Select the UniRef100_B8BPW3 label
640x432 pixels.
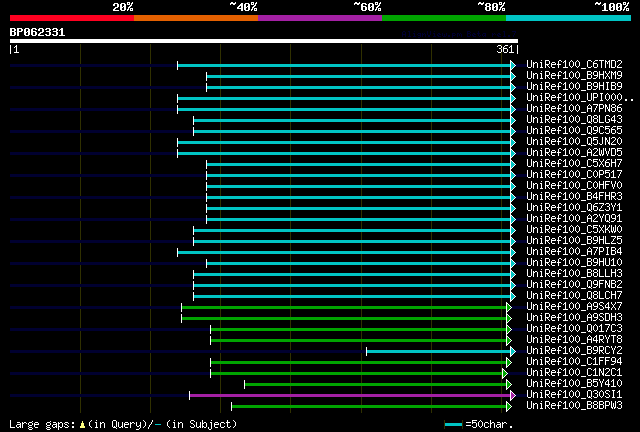[574, 406]
